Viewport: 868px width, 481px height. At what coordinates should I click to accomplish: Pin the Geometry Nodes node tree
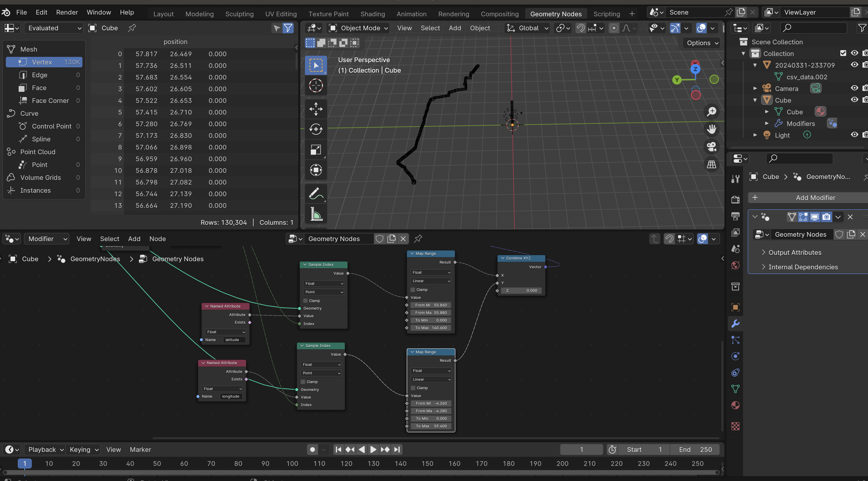point(418,239)
